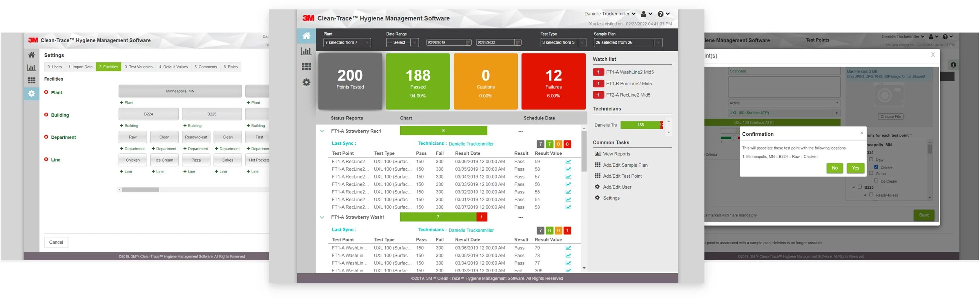
Task: Check the Raw location checkbox in right window
Action: [x=871, y=159]
